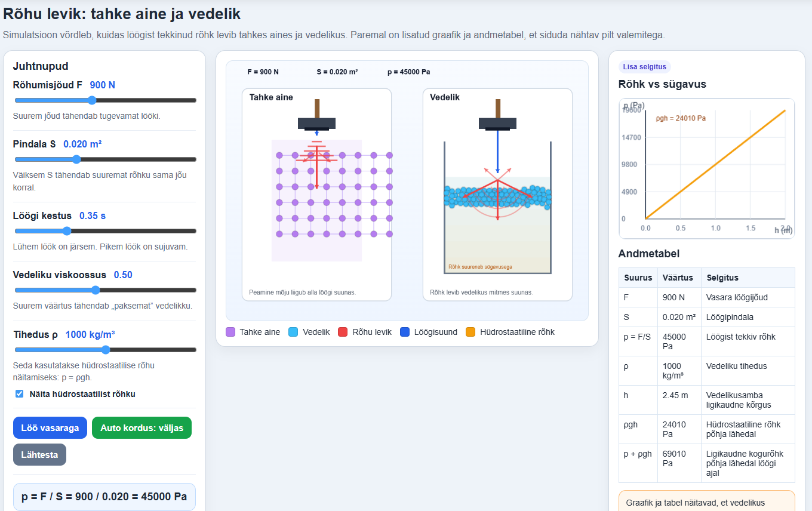Viewport: 812px width, 511px height.
Task: Click the hammer above the Tahke aine panel
Action: 316,115
